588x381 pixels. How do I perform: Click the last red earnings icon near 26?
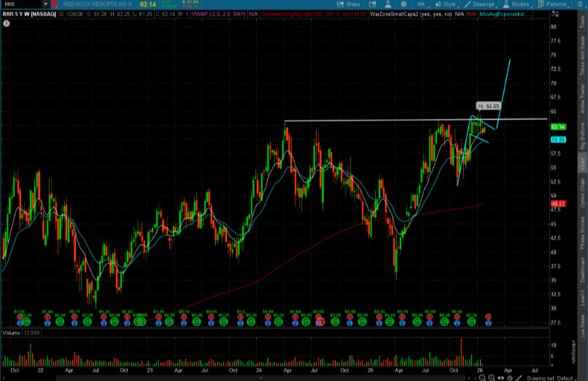488,317
